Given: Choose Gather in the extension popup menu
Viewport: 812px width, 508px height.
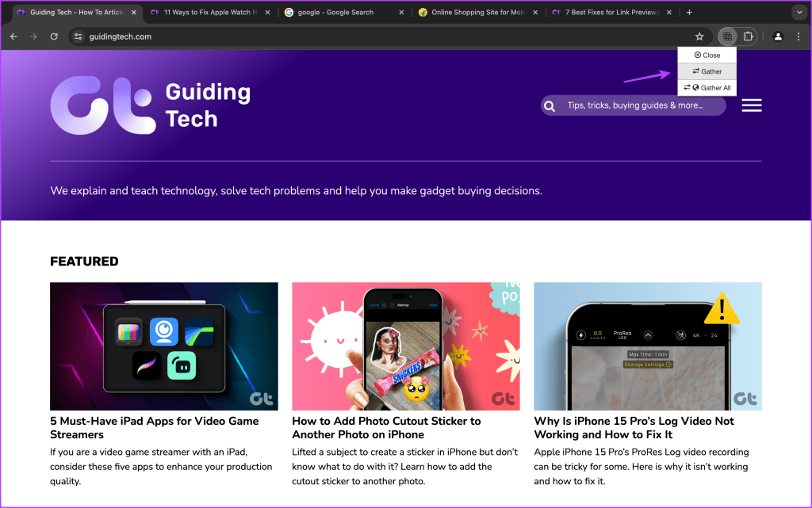Looking at the screenshot, I should (x=707, y=71).
